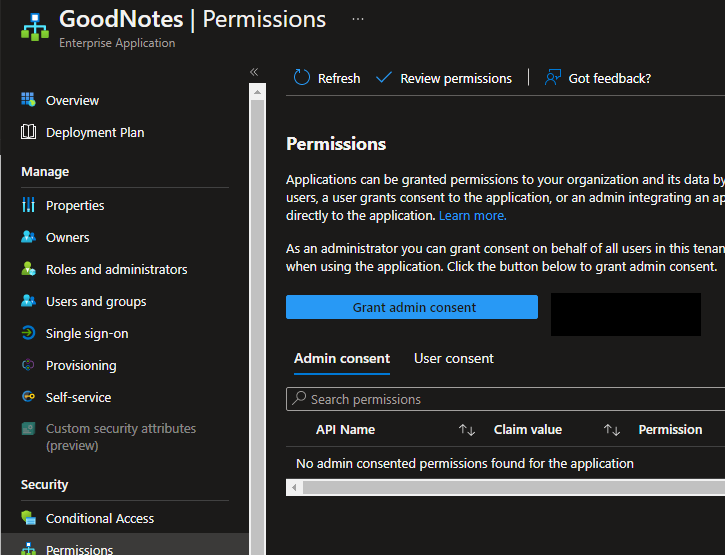Open the more options ellipsis beside Permissions title

tap(358, 19)
